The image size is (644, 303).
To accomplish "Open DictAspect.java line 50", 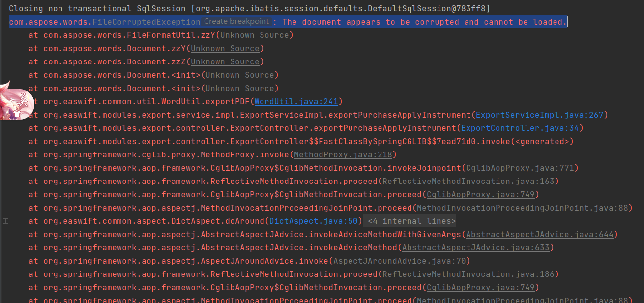I will [313, 221].
